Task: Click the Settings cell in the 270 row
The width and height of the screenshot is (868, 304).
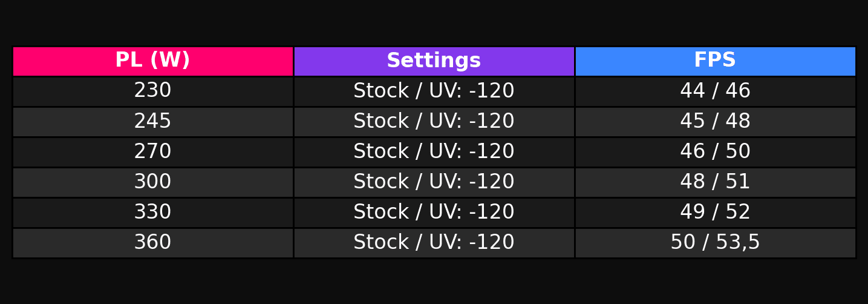Action: (x=434, y=151)
